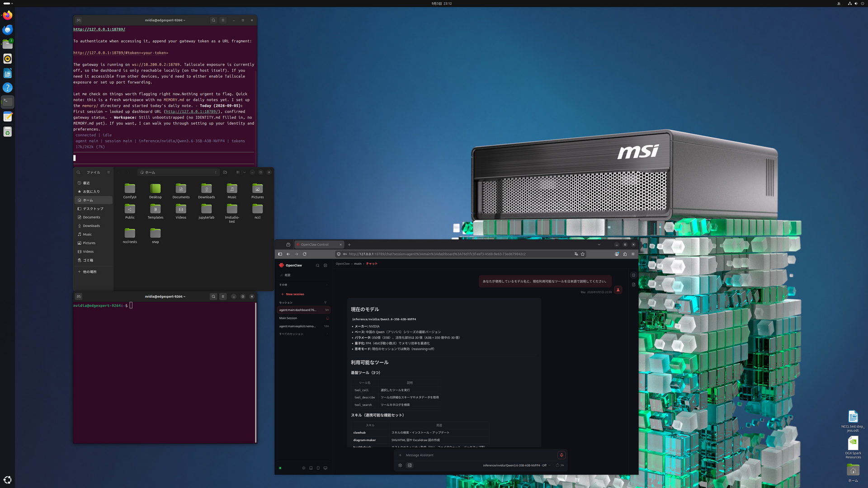Open the browser hamburger application menu
Screen dimensions: 868x488
[x=633, y=254]
